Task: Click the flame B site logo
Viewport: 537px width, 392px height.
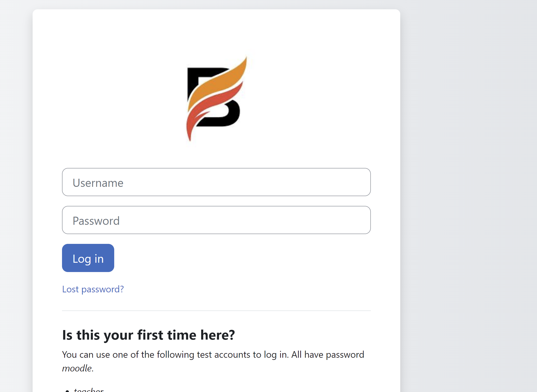Action: tap(216, 99)
